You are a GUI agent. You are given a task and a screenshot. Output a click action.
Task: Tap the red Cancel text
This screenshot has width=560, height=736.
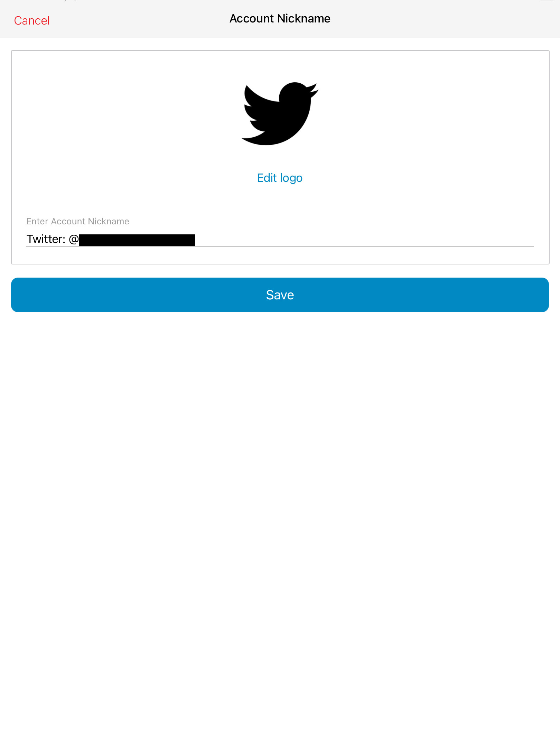click(x=32, y=21)
